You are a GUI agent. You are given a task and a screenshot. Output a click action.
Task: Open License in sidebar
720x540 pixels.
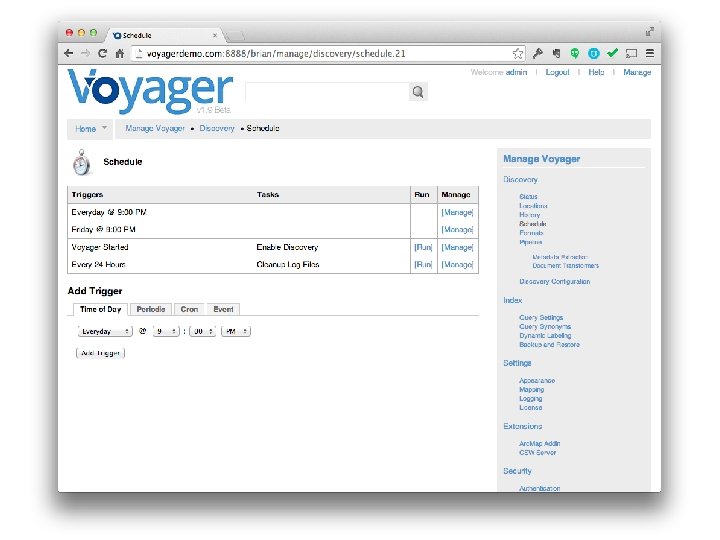click(530, 408)
